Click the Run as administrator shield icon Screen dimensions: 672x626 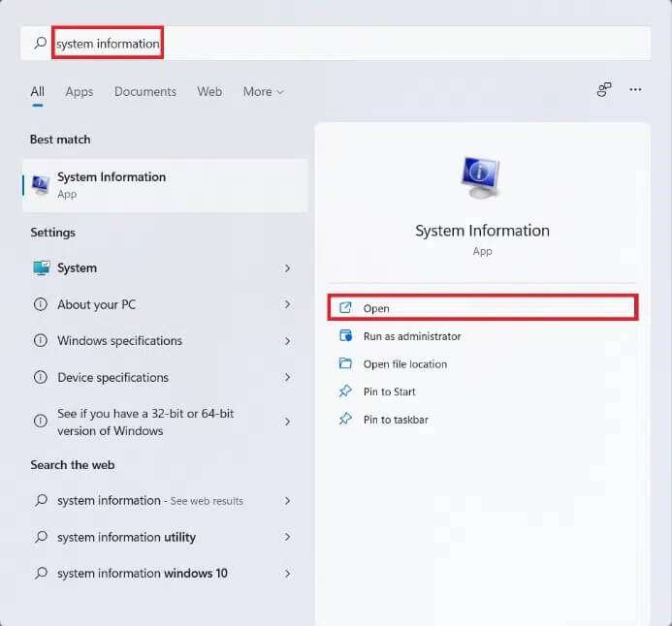click(345, 335)
